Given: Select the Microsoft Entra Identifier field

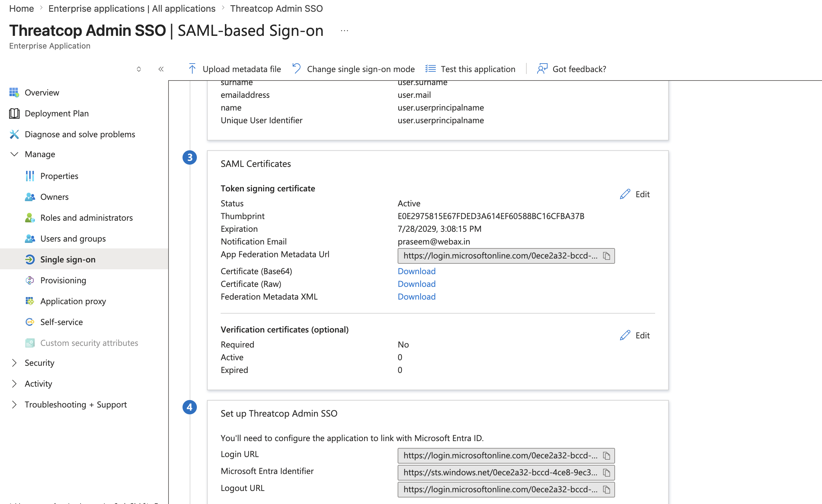Looking at the screenshot, I should [x=506, y=473].
